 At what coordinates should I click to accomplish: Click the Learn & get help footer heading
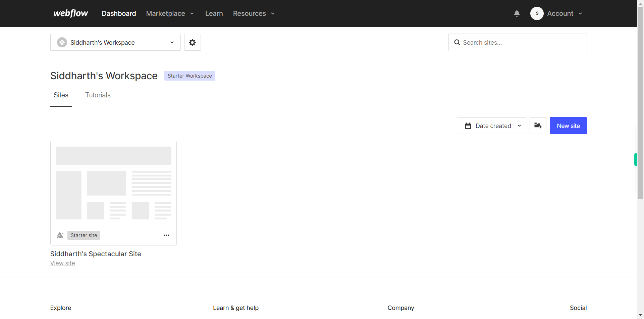236,308
